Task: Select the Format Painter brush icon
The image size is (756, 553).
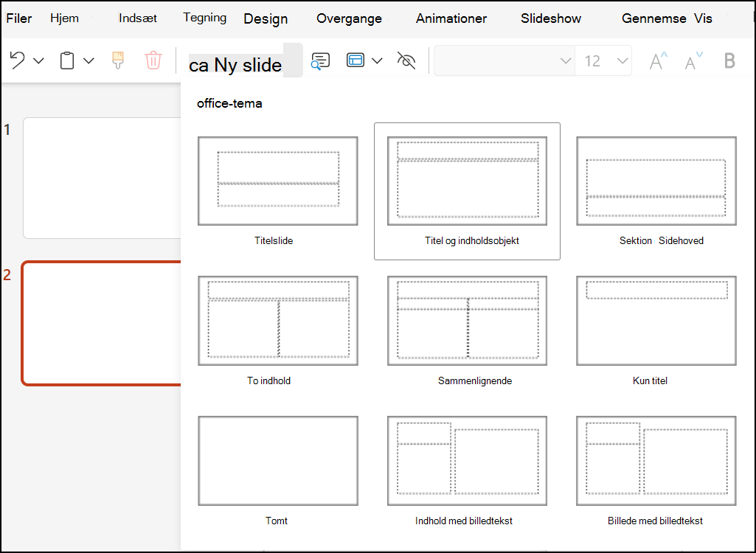Action: (x=118, y=60)
